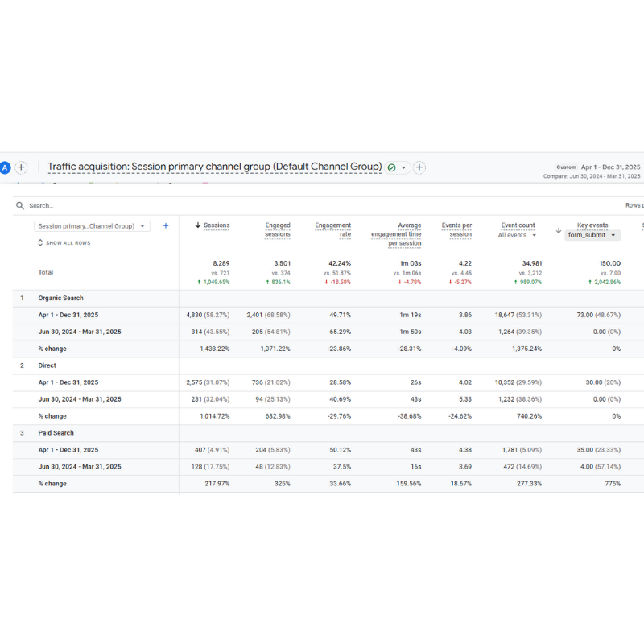Click the plus circle after the report title

click(x=419, y=167)
